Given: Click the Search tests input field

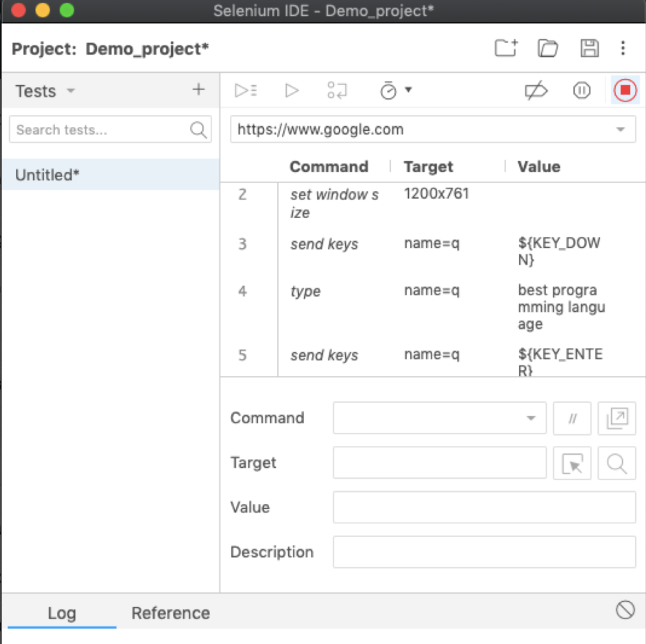Looking at the screenshot, I should [101, 130].
